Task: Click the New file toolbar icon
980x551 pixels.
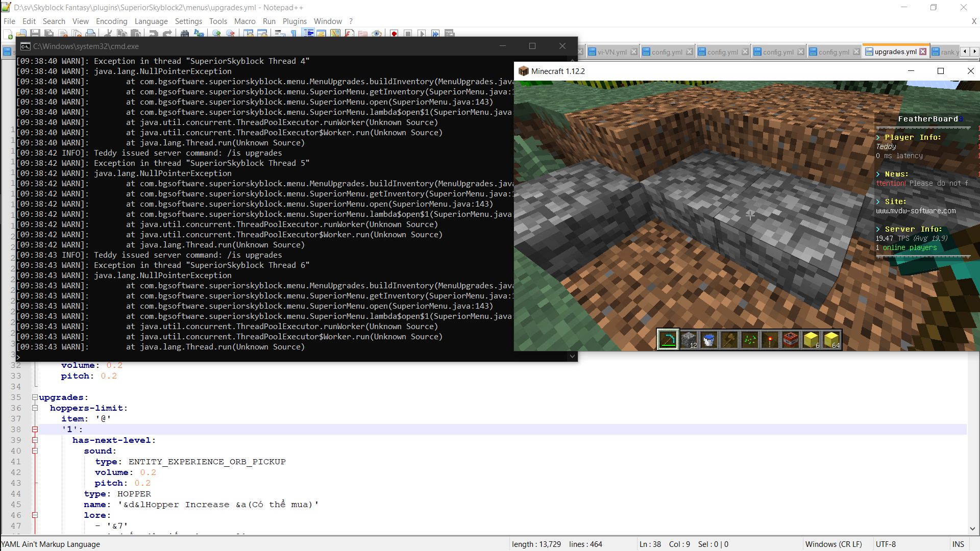Action: click(x=9, y=34)
